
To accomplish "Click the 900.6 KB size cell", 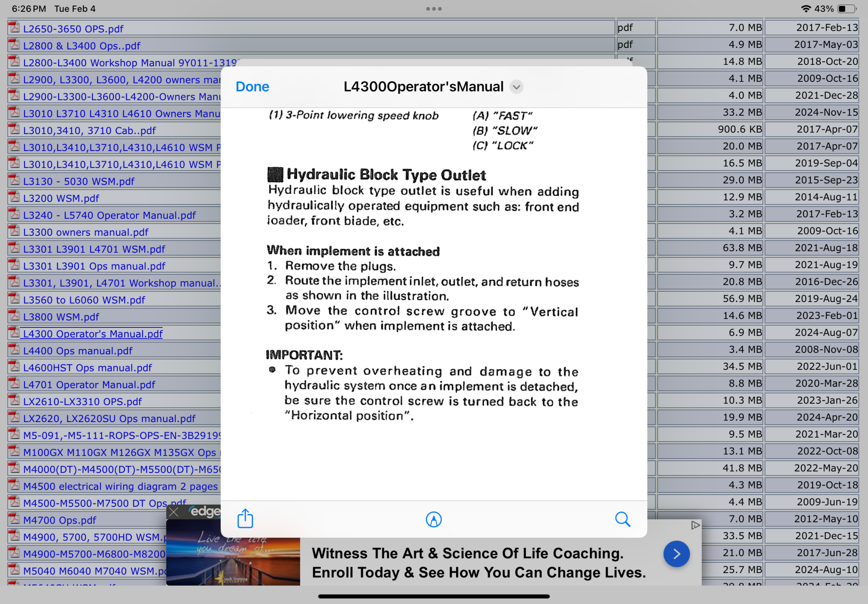I will (x=710, y=129).
